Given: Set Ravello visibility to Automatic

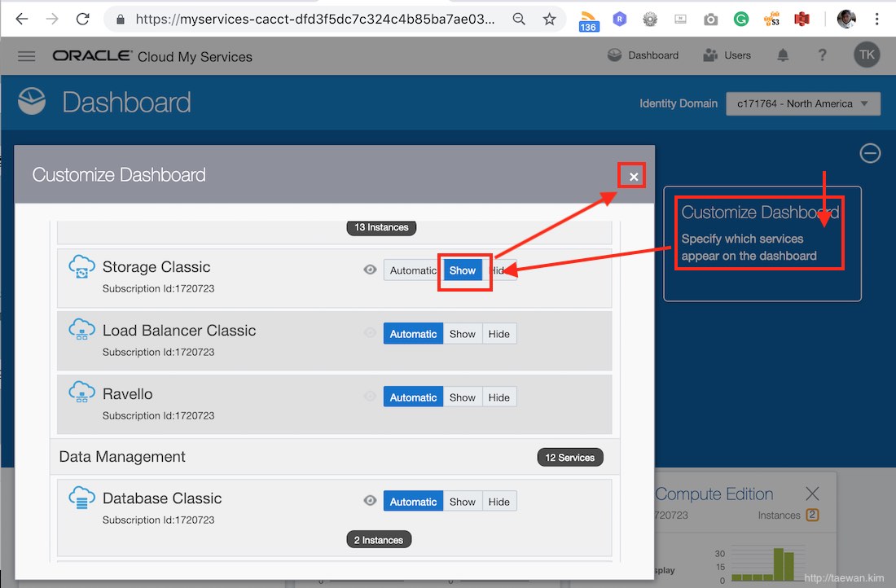Looking at the screenshot, I should [413, 397].
